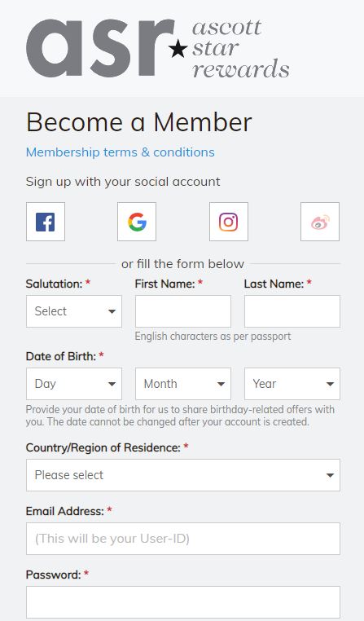
Task: Click the English characters as per passport hint
Action: (213, 337)
